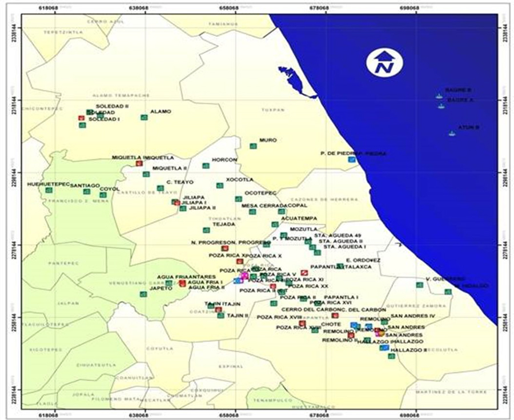514x420 pixels.
Task: Click the MURO green marker
Action: point(253,146)
